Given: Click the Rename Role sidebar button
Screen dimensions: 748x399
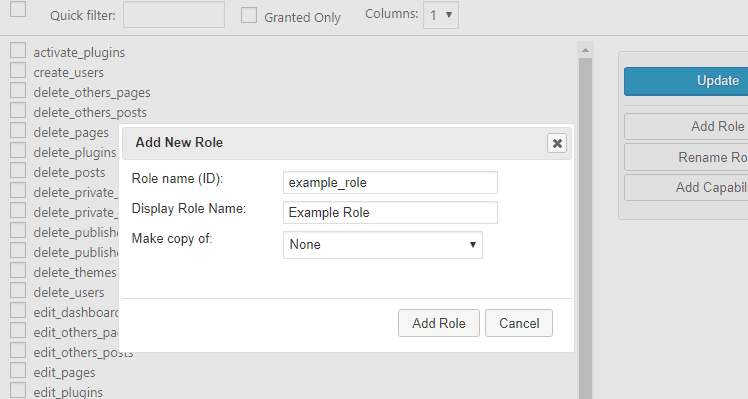Looking at the screenshot, I should 686,157.
